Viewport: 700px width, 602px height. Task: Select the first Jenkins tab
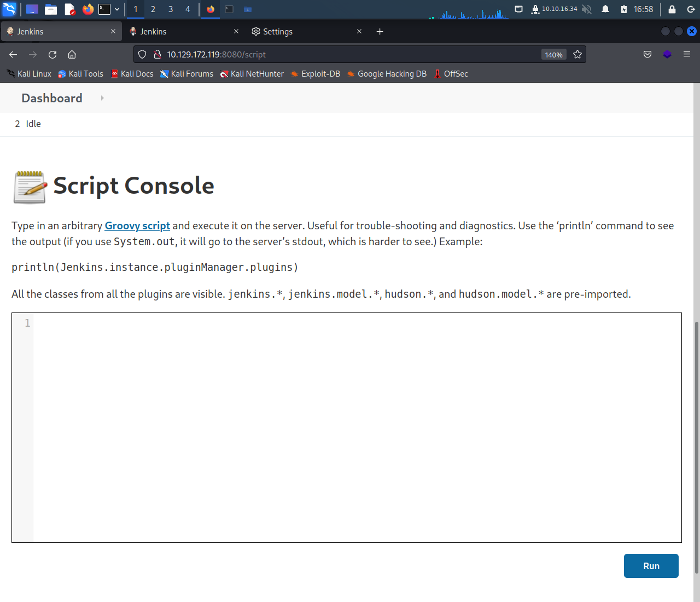click(60, 32)
